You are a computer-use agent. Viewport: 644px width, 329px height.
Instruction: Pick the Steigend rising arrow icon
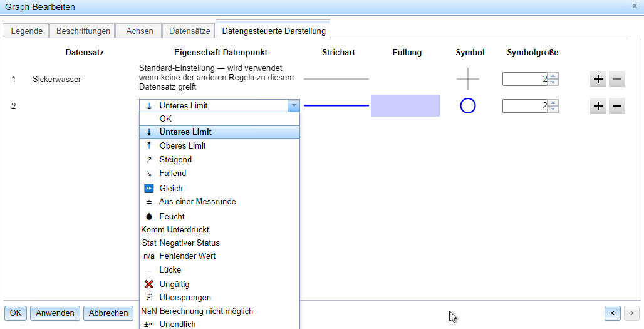149,159
